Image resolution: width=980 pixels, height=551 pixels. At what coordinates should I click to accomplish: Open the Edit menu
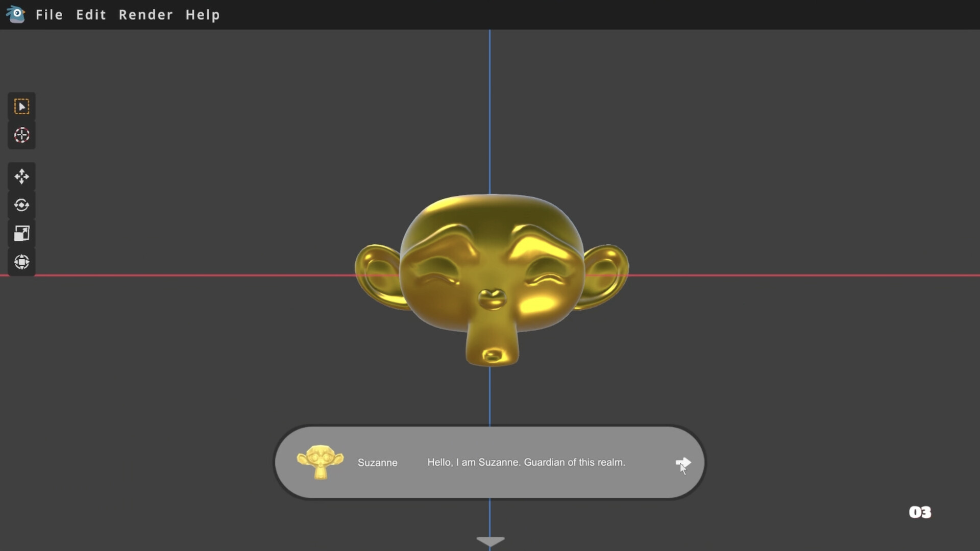[x=91, y=15]
